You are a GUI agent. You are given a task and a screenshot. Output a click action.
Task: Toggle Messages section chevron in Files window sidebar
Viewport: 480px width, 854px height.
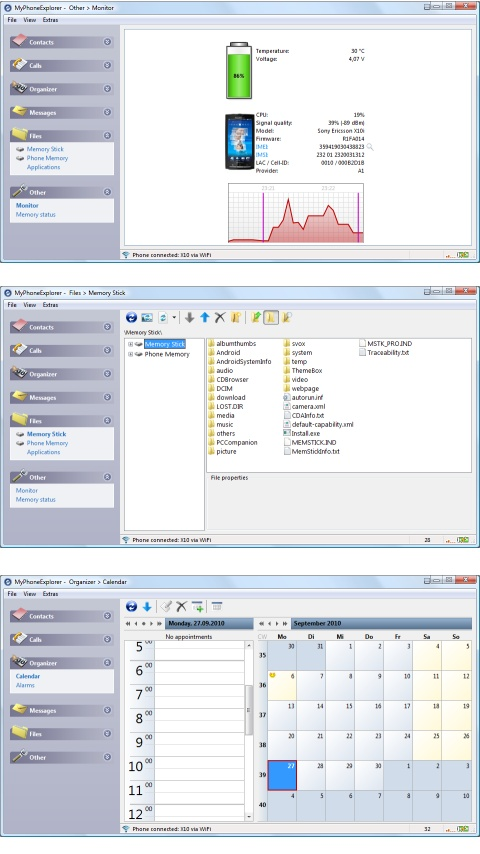coord(107,398)
